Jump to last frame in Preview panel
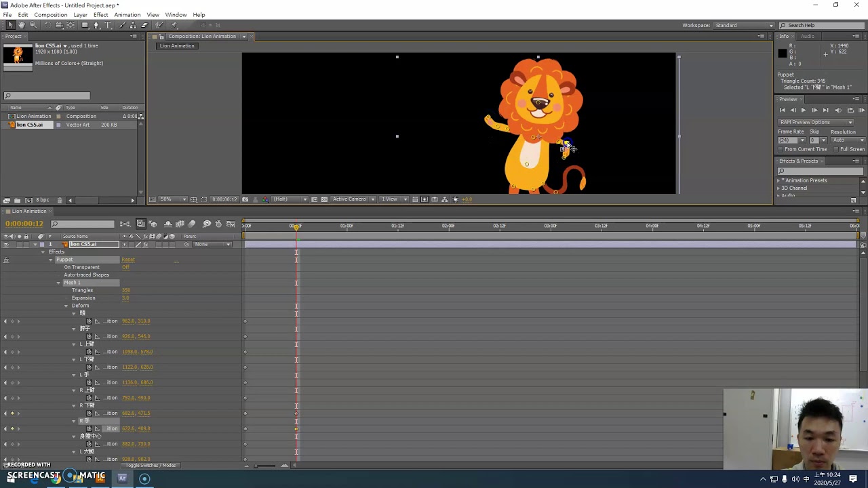Image resolution: width=868 pixels, height=488 pixels. coord(826,110)
